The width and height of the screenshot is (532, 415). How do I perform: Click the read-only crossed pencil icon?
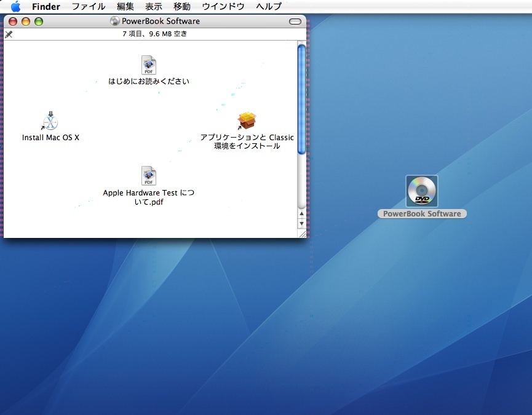(9, 34)
